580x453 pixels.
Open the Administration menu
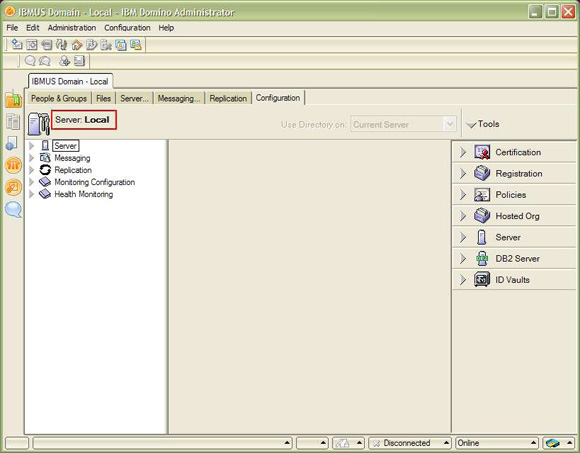click(72, 28)
